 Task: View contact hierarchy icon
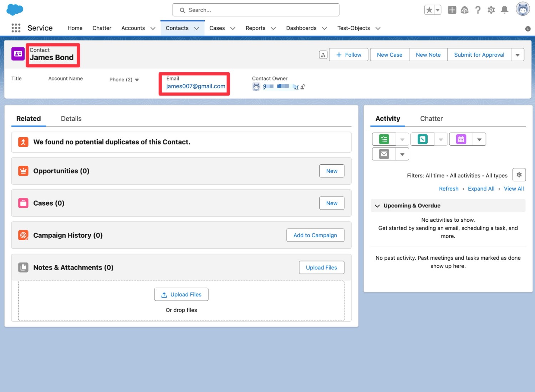(323, 55)
